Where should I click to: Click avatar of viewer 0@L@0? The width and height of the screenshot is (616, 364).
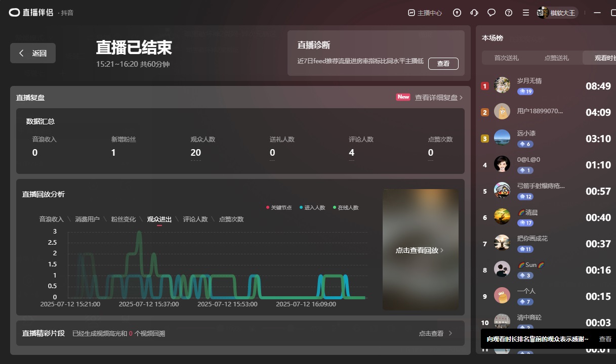[x=502, y=164]
